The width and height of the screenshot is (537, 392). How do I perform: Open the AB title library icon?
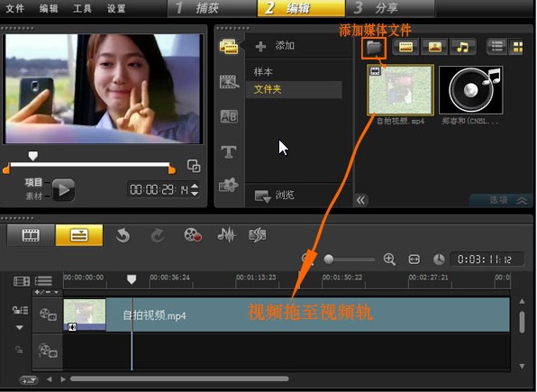point(229,116)
